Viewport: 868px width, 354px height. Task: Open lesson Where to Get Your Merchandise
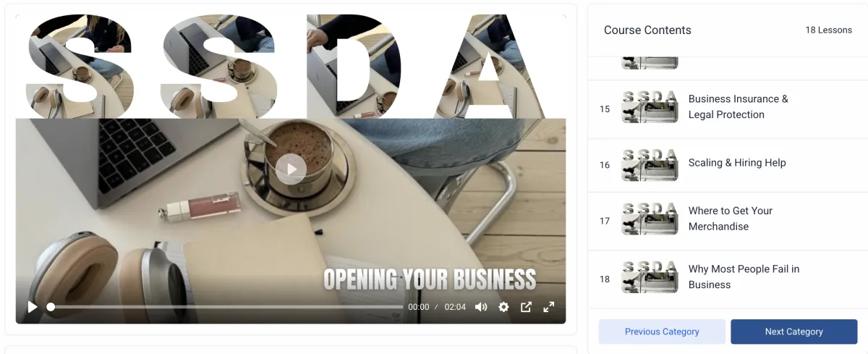[x=731, y=219]
